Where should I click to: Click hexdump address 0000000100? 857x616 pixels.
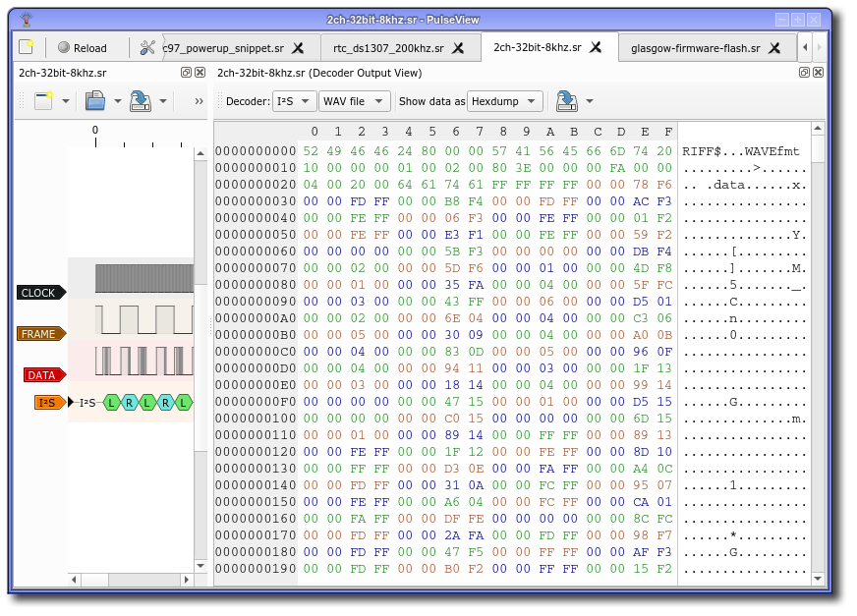(x=256, y=419)
